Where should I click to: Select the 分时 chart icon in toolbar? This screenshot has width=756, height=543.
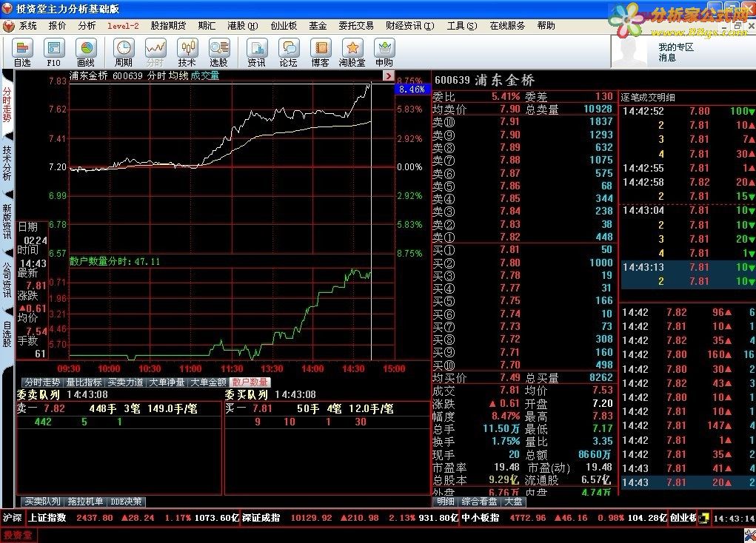pos(155,53)
